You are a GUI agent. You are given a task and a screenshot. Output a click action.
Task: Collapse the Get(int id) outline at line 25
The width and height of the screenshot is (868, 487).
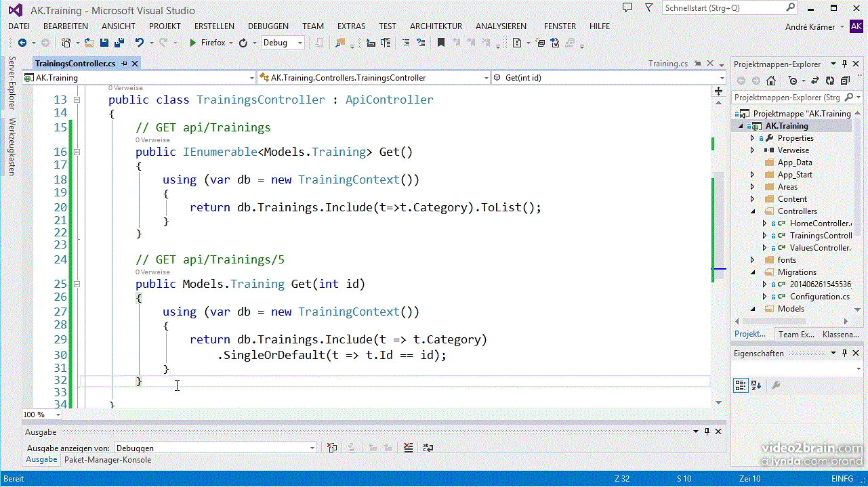tap(77, 284)
